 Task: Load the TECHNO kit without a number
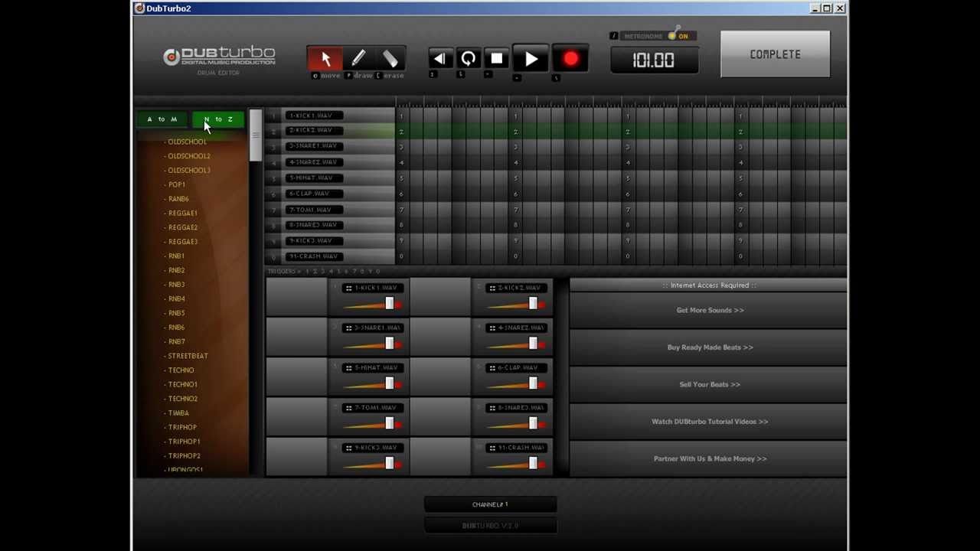[180, 370]
